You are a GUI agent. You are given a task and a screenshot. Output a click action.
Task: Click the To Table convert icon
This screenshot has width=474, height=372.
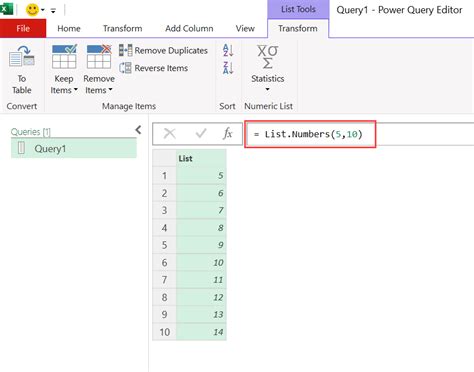[x=22, y=56]
